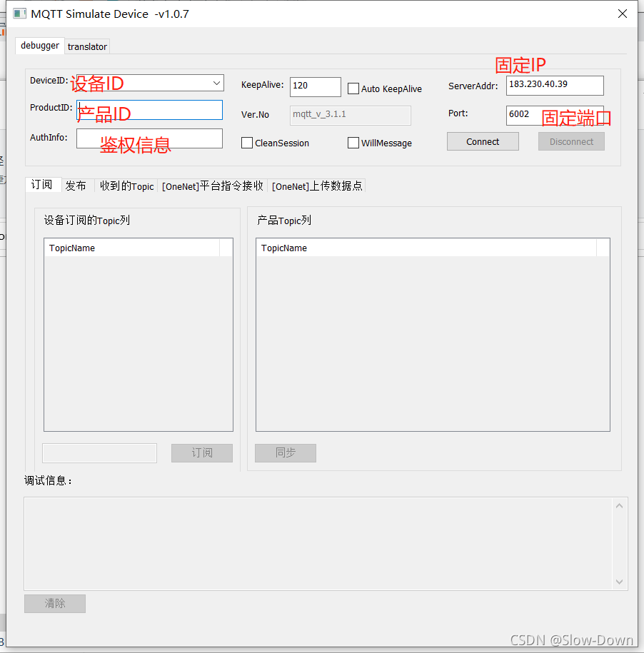Click the KeepAlive input field
Viewport: 644px width, 653px height.
(x=315, y=87)
